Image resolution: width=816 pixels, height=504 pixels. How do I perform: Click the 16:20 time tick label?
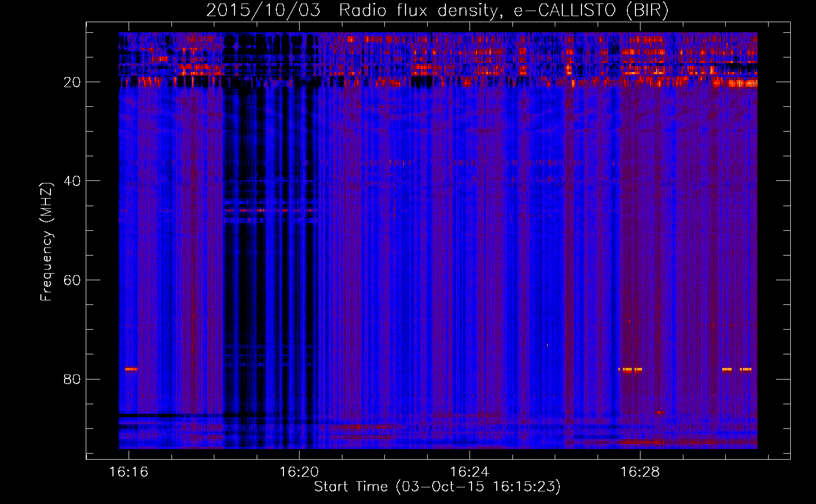coord(299,472)
